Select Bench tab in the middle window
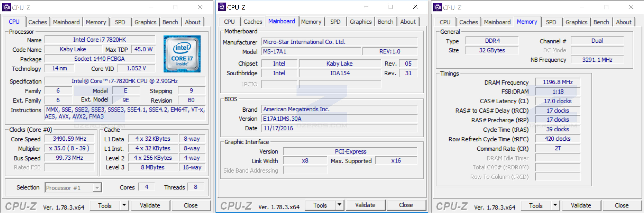Viewport: 644px width, 213px height. 386,22
